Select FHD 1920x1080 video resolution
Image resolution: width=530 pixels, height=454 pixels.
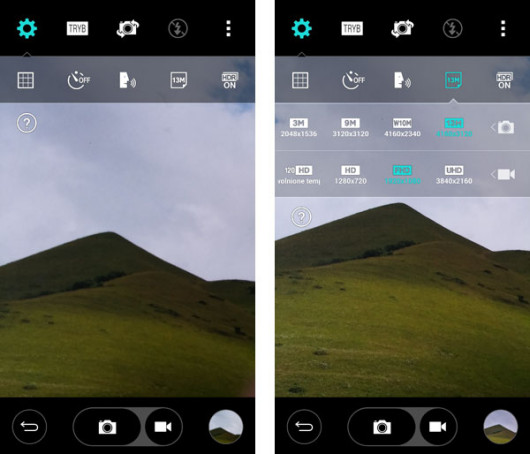tap(402, 175)
